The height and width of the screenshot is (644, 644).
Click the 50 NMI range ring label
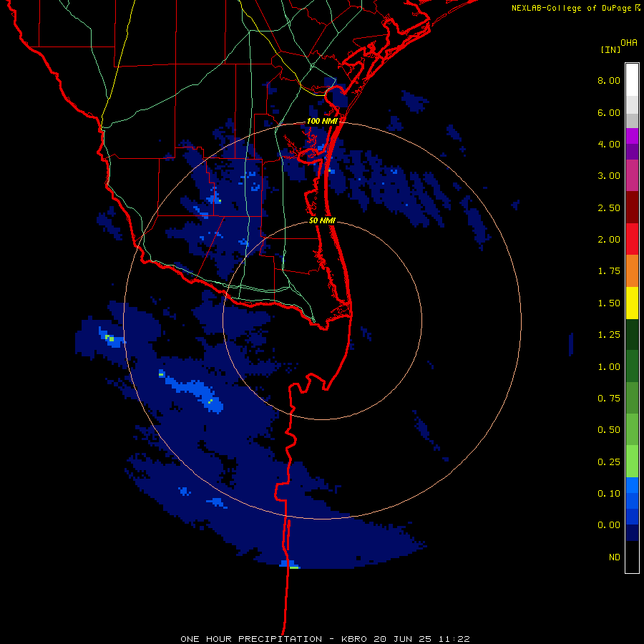click(x=322, y=220)
